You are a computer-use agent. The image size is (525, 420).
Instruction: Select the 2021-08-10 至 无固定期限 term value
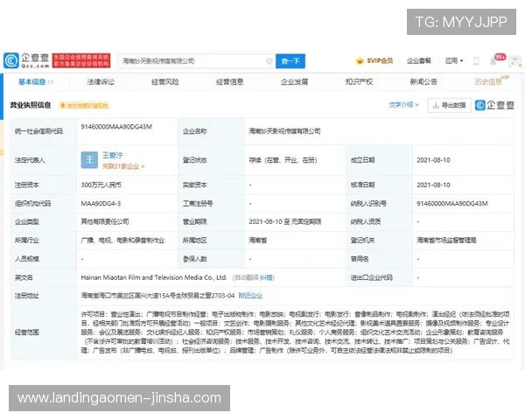click(x=285, y=221)
